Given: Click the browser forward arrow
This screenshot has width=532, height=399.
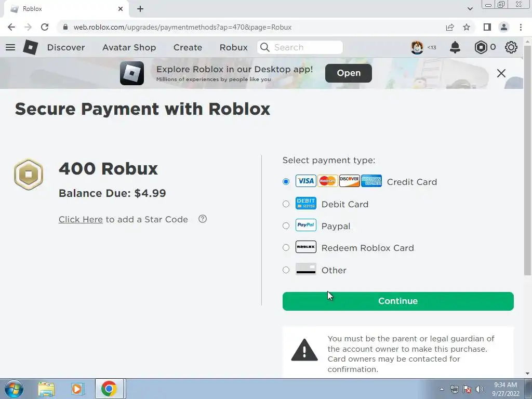Looking at the screenshot, I should (x=28, y=27).
